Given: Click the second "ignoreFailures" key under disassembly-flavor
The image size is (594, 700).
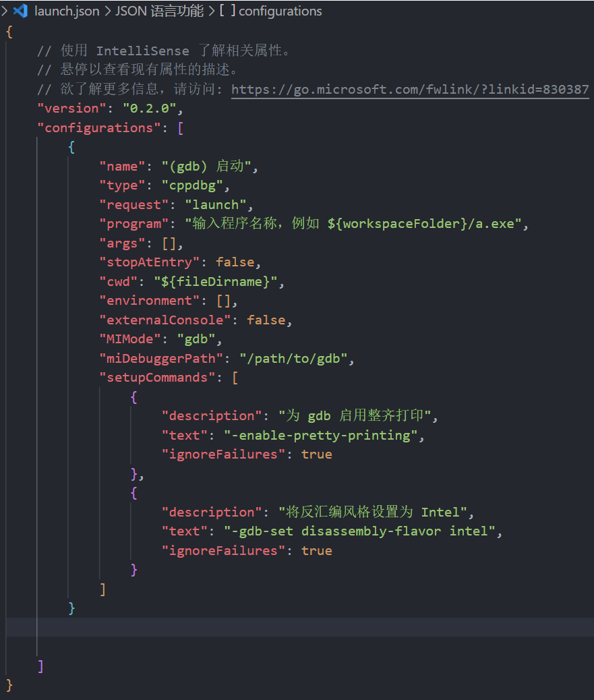Looking at the screenshot, I should tap(223, 551).
